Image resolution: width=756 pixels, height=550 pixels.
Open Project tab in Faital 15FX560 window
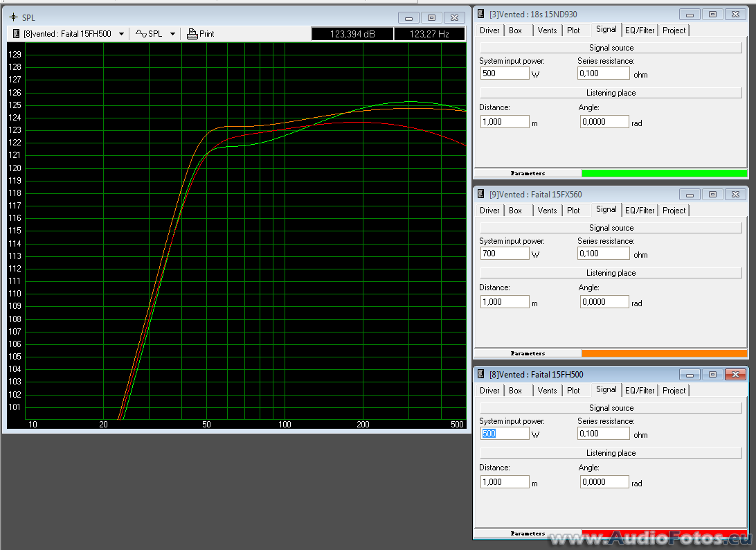pos(674,211)
